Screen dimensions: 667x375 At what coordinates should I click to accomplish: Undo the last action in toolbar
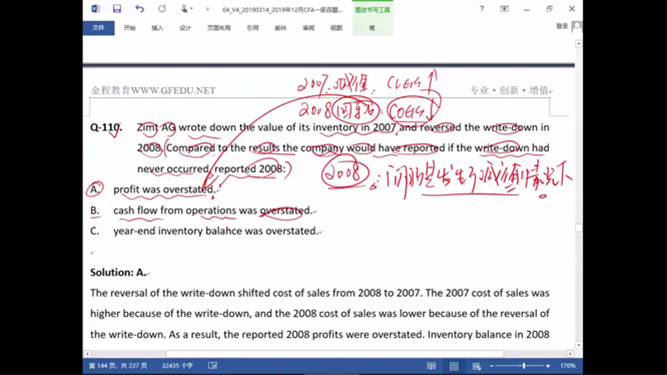click(x=140, y=9)
